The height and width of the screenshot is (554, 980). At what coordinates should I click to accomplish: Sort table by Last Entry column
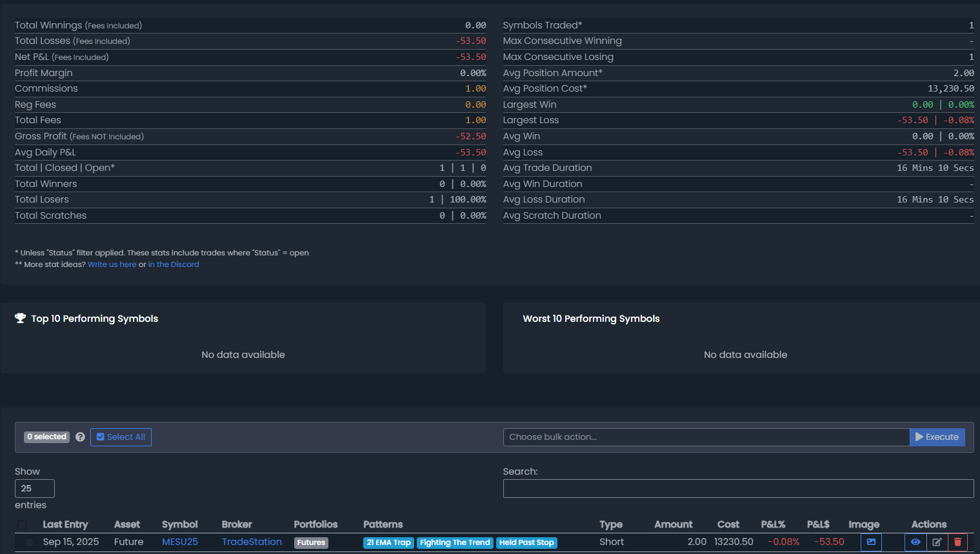coord(65,524)
